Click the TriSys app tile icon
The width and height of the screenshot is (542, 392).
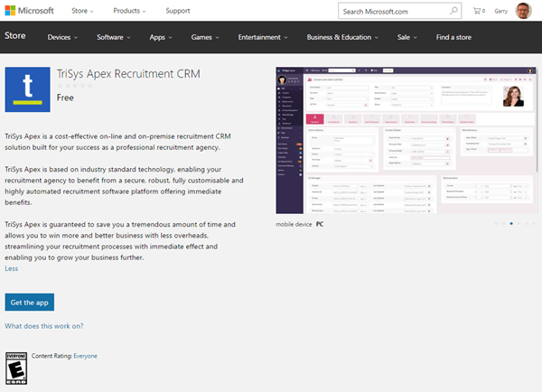[27, 89]
